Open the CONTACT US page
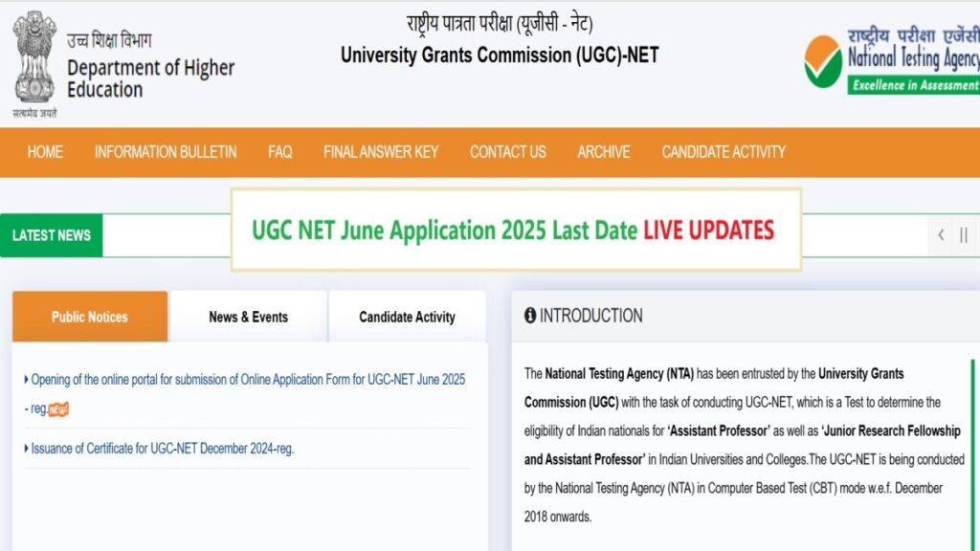Viewport: 980px width, 551px height. pyautogui.click(x=508, y=152)
